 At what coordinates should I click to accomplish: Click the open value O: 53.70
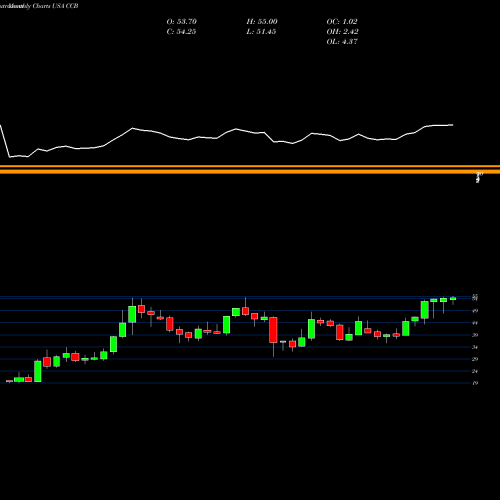tap(182, 22)
